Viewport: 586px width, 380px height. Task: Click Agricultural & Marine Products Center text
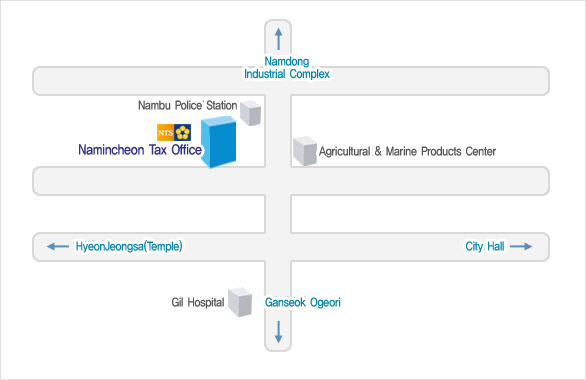click(407, 151)
